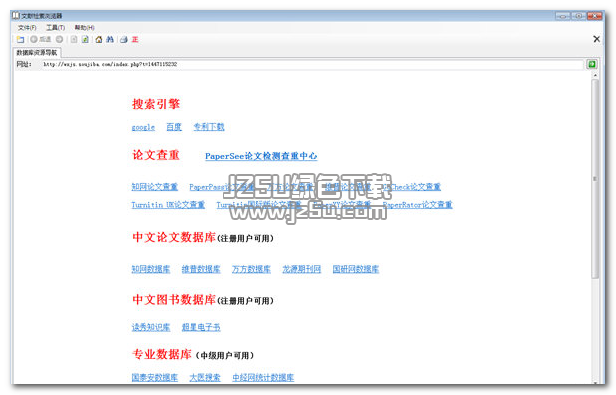Open the 国研网数据库 link
Screen dimensions: 616x395
(356, 269)
